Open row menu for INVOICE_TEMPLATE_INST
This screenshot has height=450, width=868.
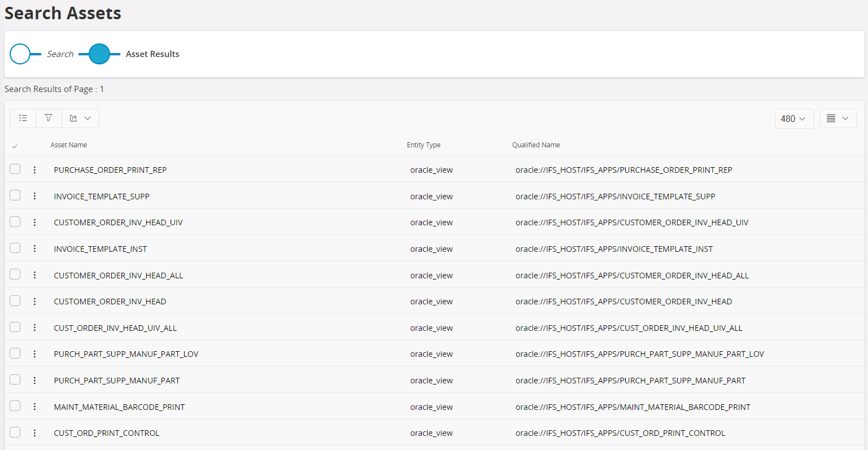point(34,249)
